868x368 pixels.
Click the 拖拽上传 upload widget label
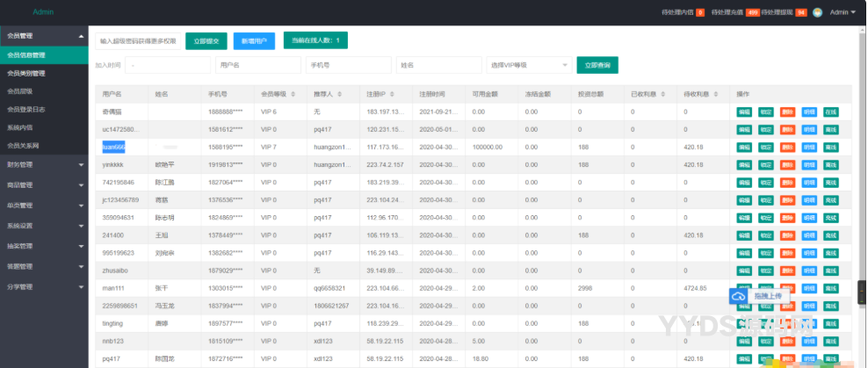767,297
